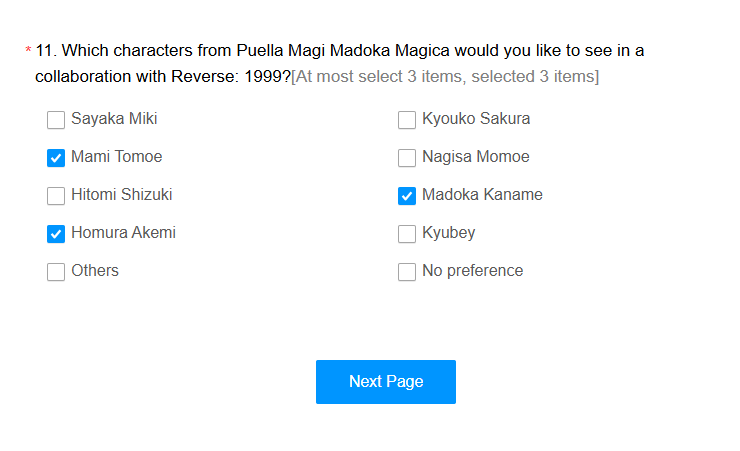Enable the Others checkbox

[x=56, y=272]
